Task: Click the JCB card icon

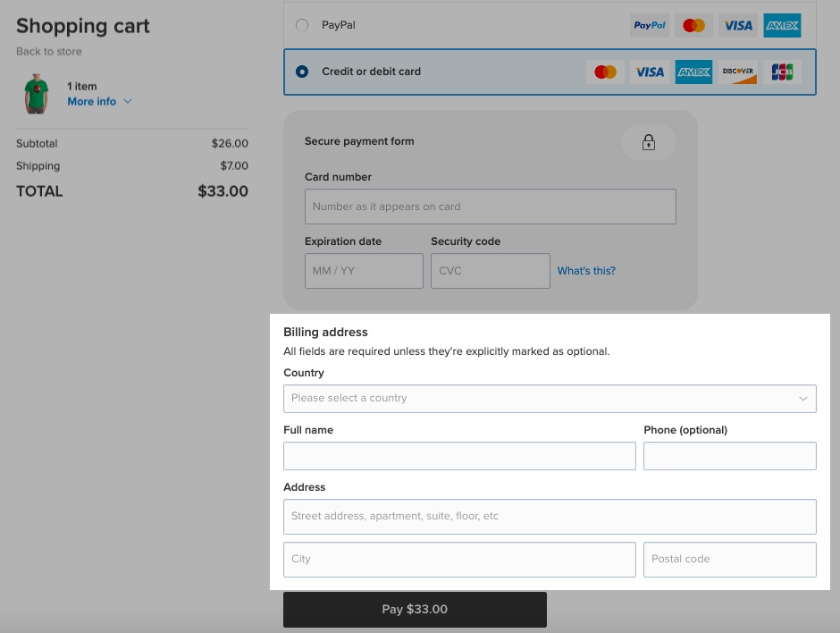Action: (782, 72)
